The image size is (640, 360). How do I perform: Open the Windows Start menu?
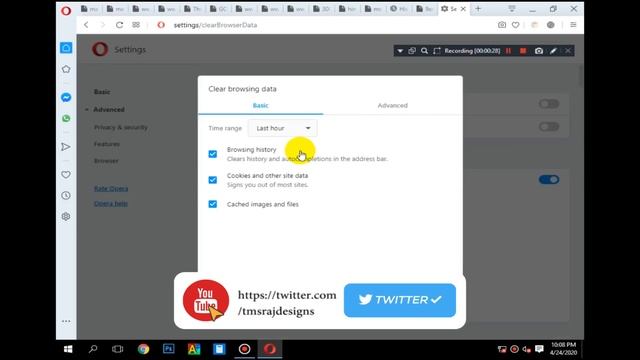(x=68, y=349)
